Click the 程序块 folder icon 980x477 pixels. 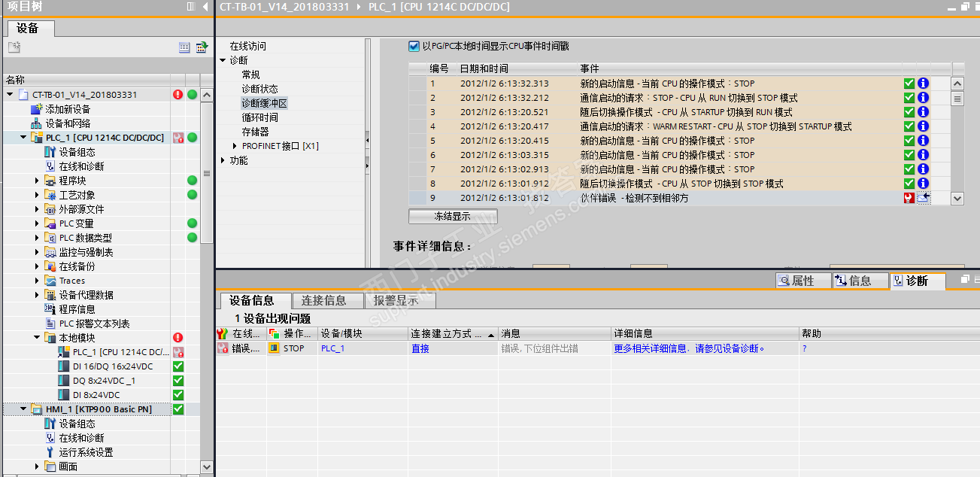(x=50, y=181)
